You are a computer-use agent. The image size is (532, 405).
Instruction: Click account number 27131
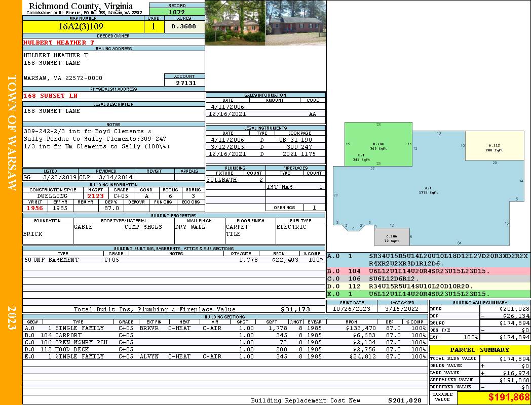click(x=186, y=83)
